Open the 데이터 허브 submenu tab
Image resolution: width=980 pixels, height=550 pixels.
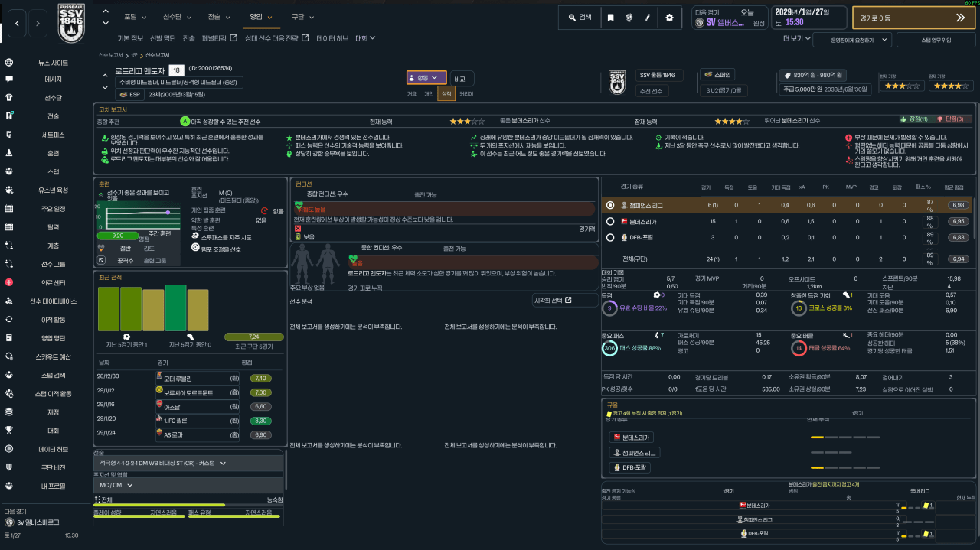[x=332, y=38]
